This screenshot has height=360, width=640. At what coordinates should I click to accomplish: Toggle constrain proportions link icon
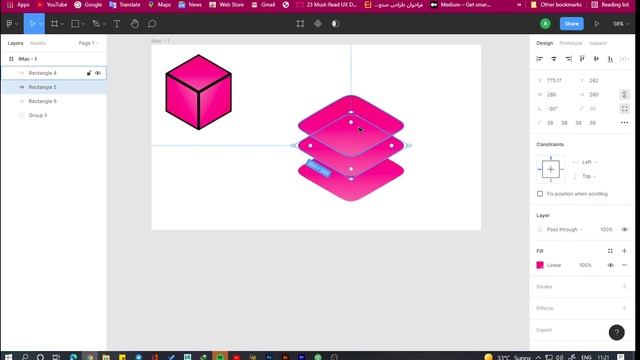point(624,95)
